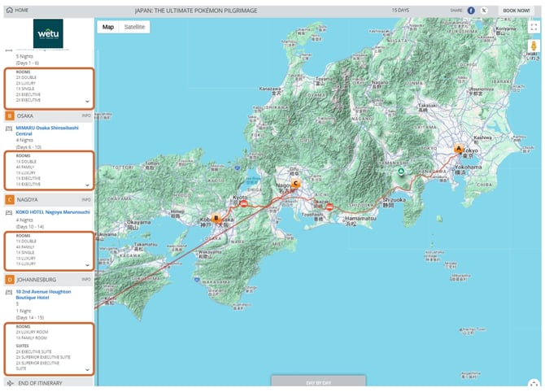Click bed icon beside Houghton Boutique Hotel
Screen dimensions: 545x392
9,293
